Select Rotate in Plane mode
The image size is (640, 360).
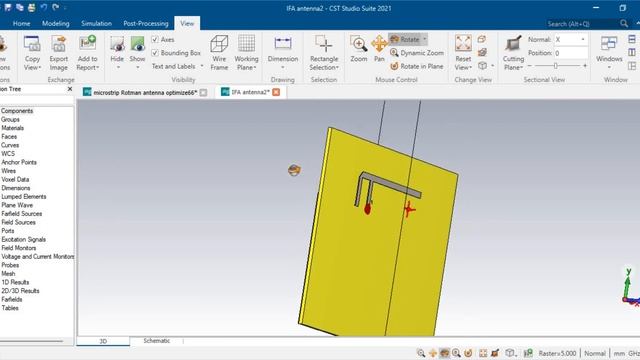point(417,66)
